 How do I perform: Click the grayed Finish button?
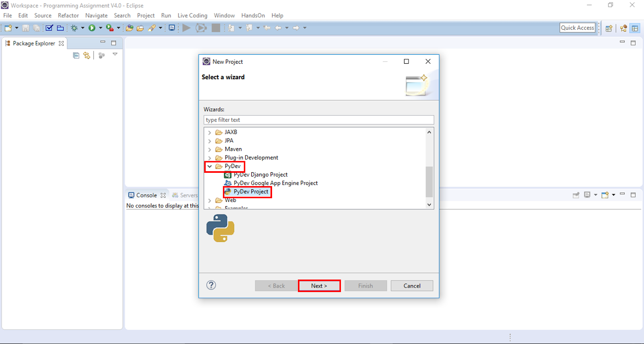(365, 286)
